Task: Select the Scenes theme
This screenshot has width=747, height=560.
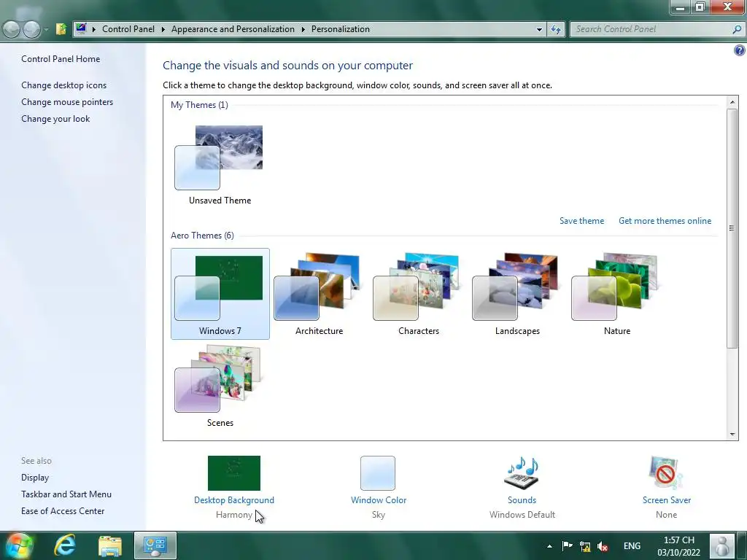Action: click(220, 386)
